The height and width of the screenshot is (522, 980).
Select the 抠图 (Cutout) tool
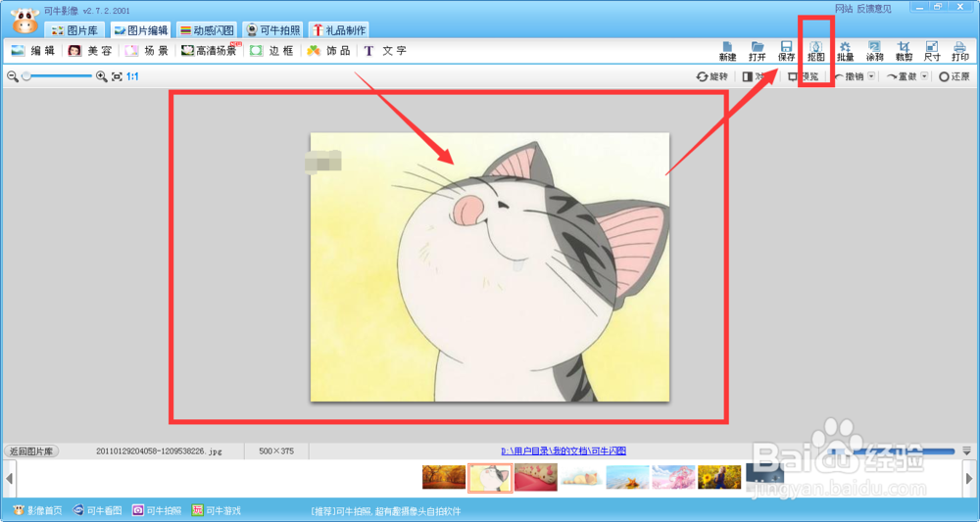pyautogui.click(x=816, y=51)
